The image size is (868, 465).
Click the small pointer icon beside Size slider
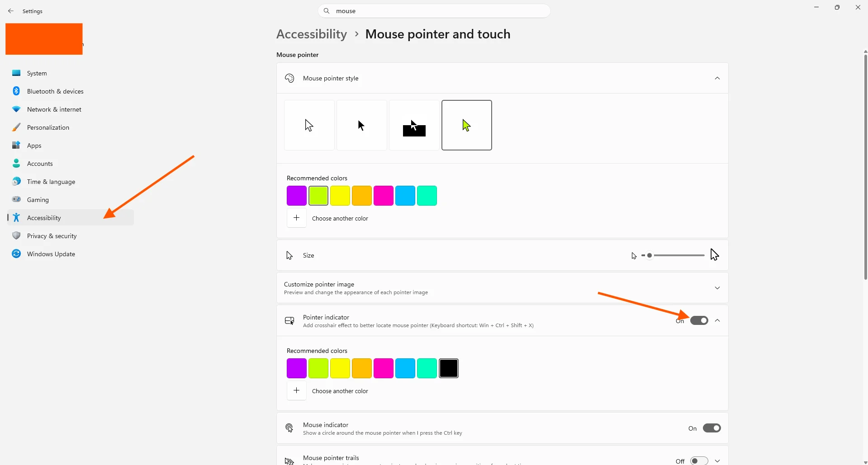click(634, 256)
